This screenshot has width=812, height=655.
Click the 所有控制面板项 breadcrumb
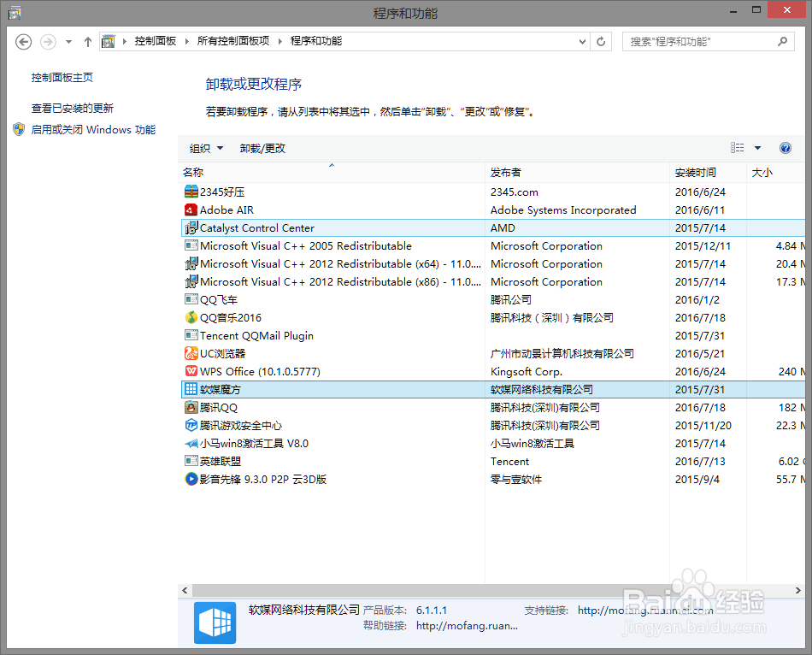coord(233,41)
